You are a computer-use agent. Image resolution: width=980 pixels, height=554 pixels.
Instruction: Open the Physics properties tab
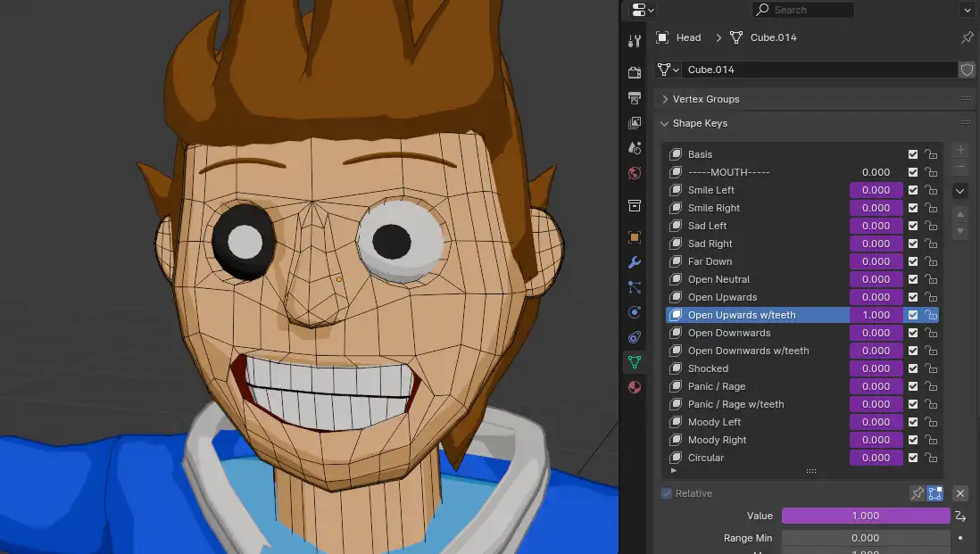[635, 312]
